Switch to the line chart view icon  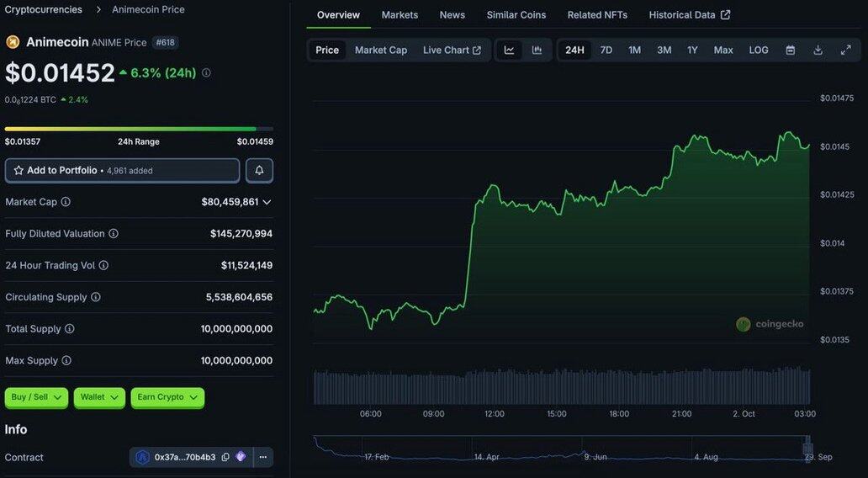click(509, 50)
